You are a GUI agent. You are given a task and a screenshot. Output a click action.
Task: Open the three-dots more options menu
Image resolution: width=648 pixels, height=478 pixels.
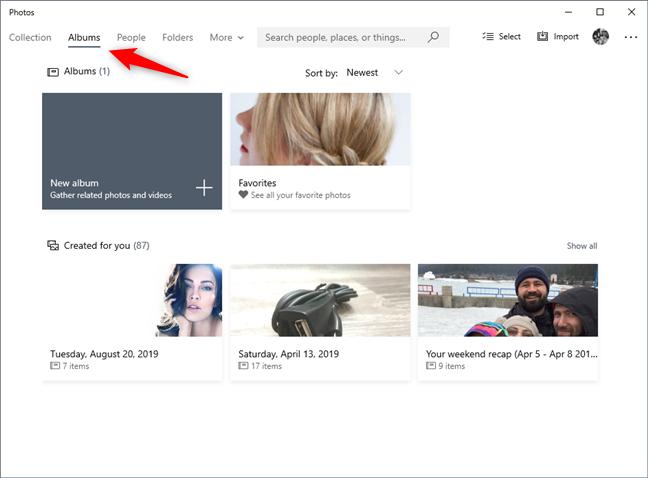point(631,37)
